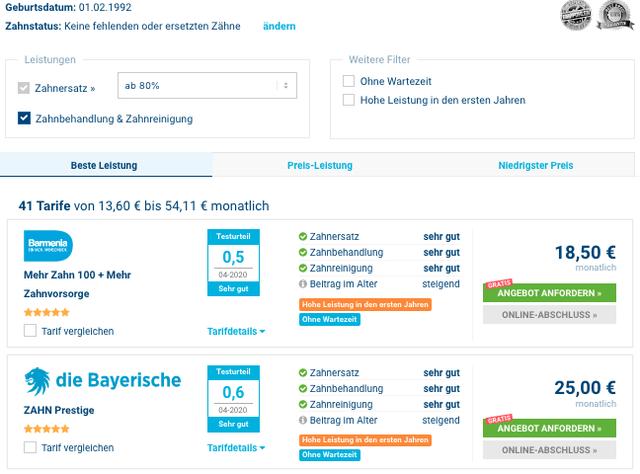Click the Testurteil 0,5 badge
The height and width of the screenshot is (474, 640).
tap(233, 263)
